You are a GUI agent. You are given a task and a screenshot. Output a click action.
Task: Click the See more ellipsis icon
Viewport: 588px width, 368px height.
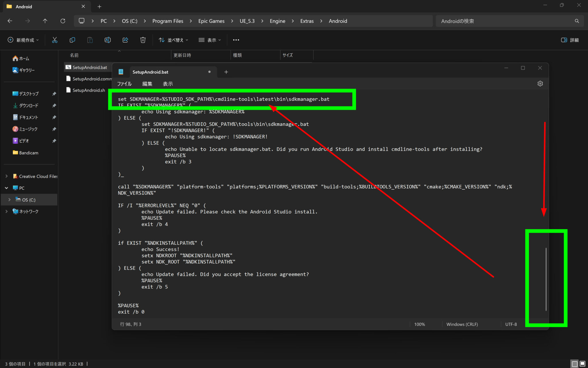click(x=236, y=40)
